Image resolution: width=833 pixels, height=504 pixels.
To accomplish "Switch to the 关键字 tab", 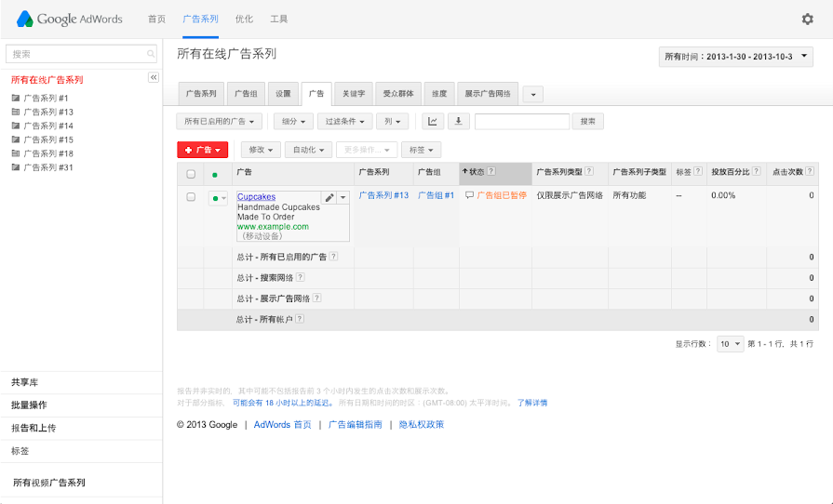I will pos(354,93).
